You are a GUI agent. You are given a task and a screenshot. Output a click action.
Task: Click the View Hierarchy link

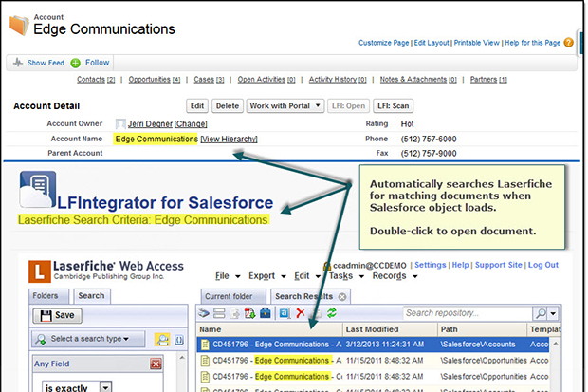pos(229,139)
